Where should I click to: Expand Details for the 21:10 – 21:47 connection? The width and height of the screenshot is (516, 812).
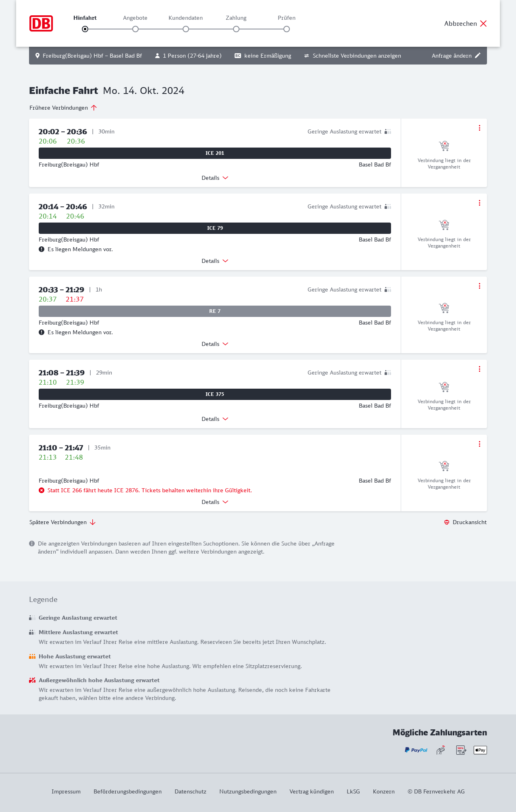(x=214, y=502)
